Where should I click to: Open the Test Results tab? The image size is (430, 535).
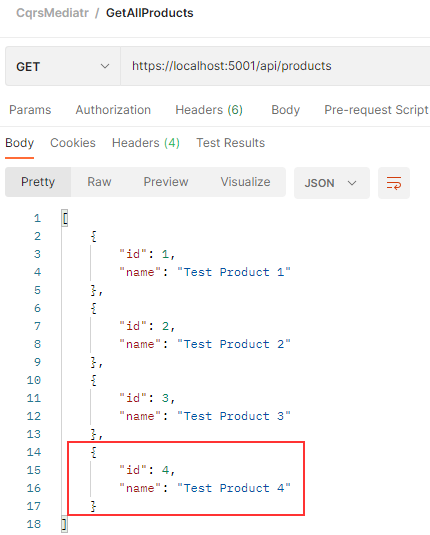pos(230,143)
